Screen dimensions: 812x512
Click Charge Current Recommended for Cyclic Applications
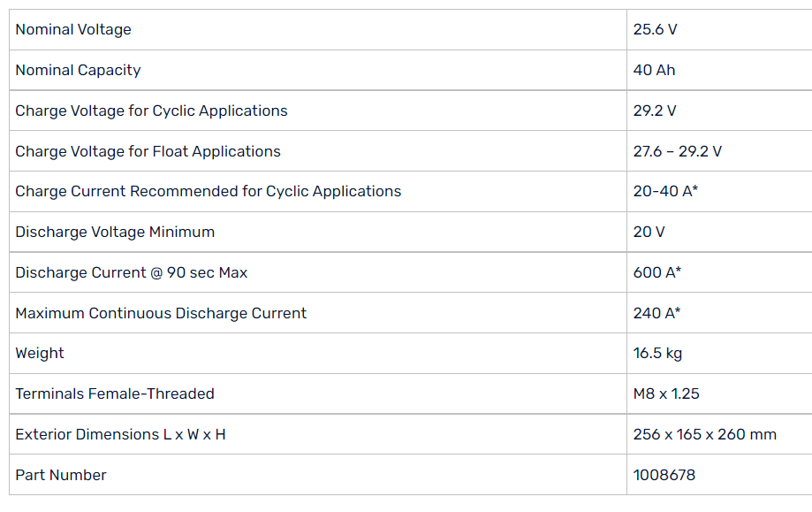coord(208,192)
